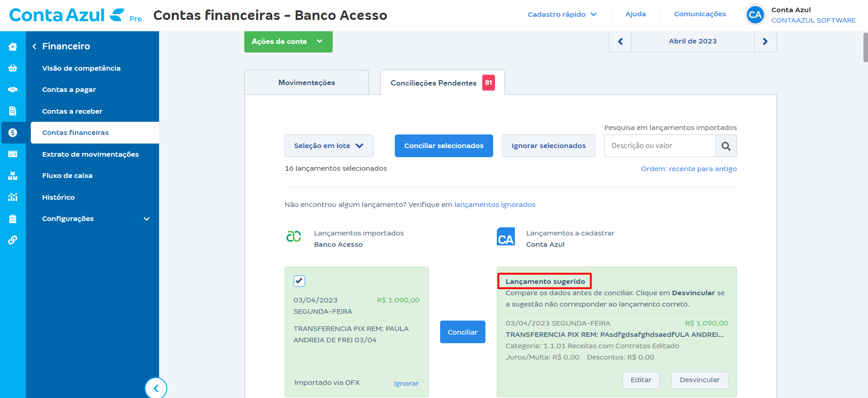Open the stacked boxes inventory icon

coord(13,176)
